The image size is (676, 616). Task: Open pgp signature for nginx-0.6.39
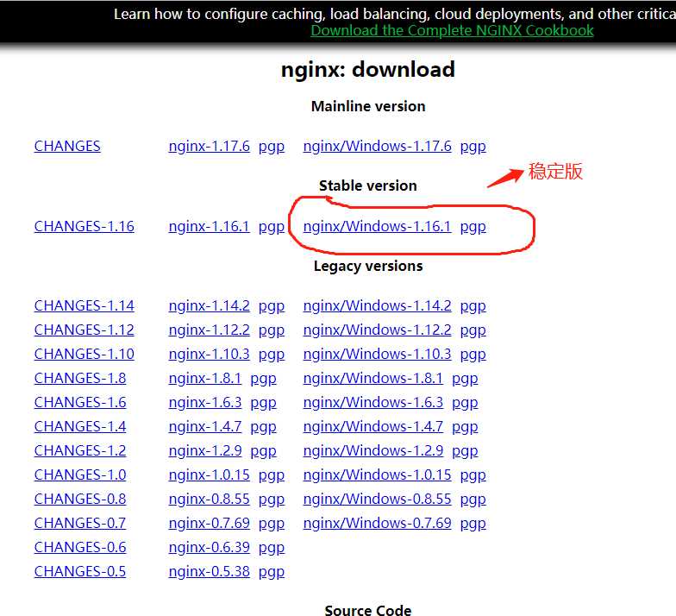[x=272, y=548]
